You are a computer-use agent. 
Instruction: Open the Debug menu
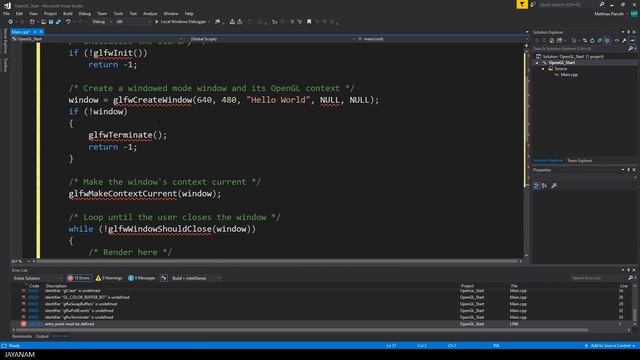[x=84, y=13]
